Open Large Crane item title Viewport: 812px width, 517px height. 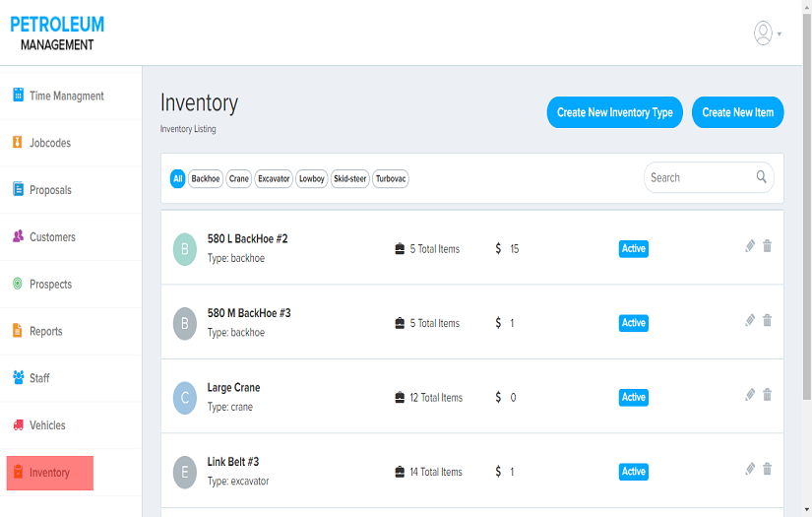pyautogui.click(x=233, y=387)
